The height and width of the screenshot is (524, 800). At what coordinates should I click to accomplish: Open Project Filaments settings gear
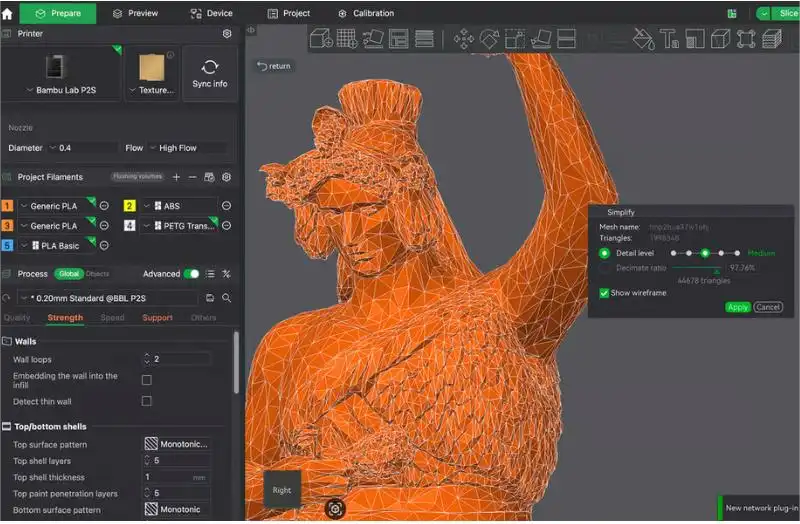pos(227,177)
